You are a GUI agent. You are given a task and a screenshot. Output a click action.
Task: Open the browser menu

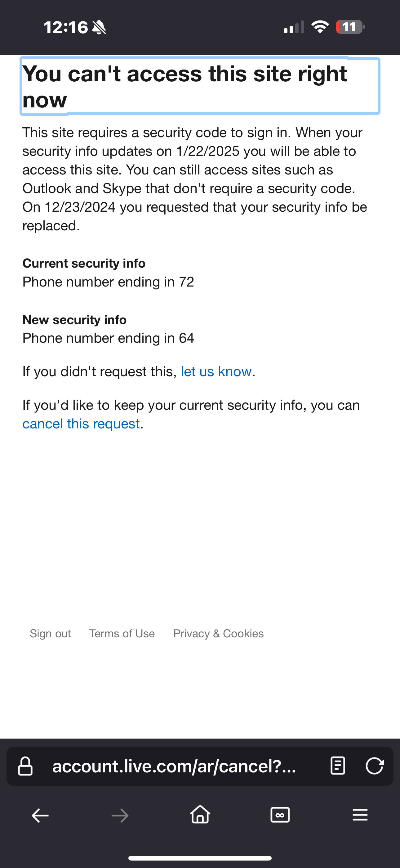coord(360,815)
